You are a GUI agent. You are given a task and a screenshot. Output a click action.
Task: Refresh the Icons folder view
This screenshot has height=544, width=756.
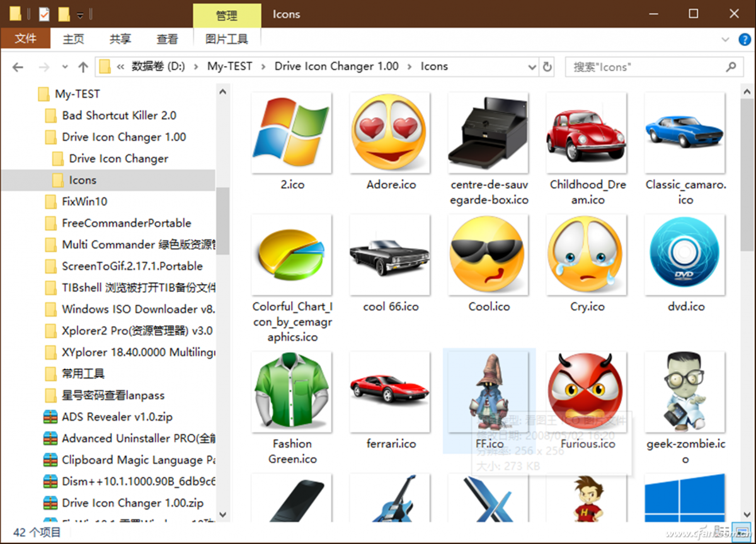coord(547,66)
